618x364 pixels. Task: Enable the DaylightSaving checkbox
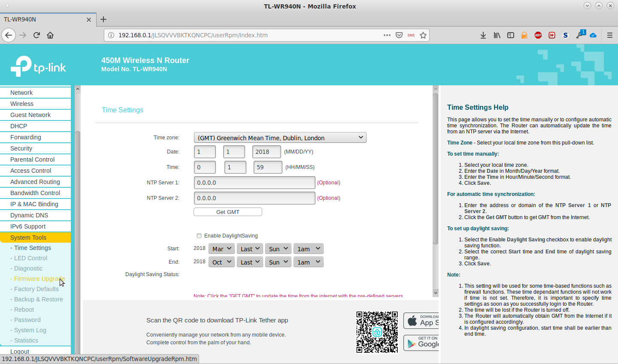click(199, 236)
